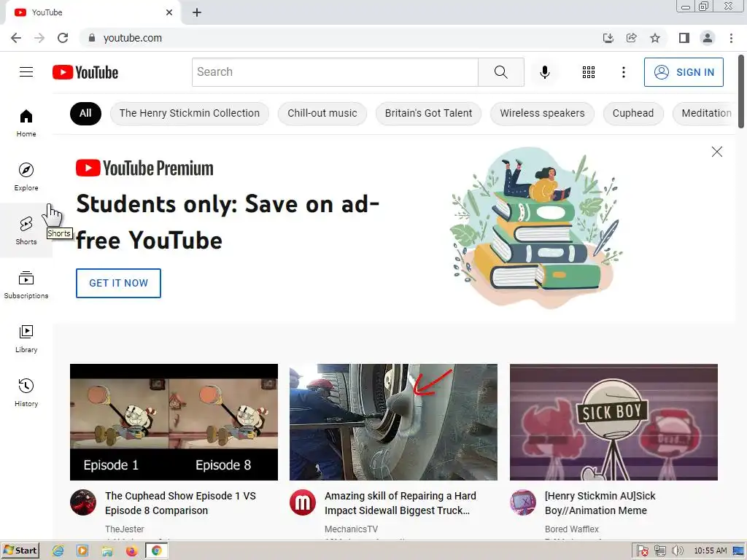747x560 pixels.
Task: Open TheJester channel name
Action: point(124,529)
